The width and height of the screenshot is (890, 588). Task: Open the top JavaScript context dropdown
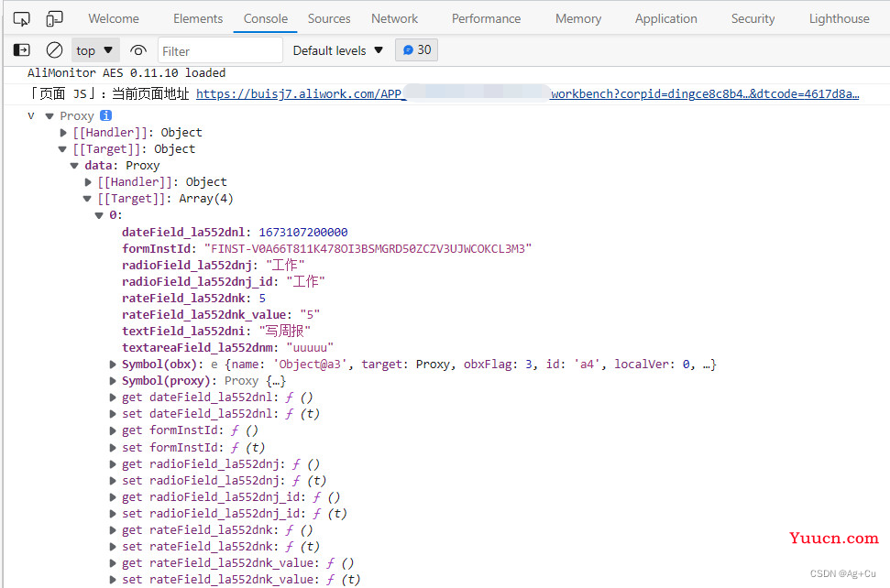pyautogui.click(x=94, y=50)
